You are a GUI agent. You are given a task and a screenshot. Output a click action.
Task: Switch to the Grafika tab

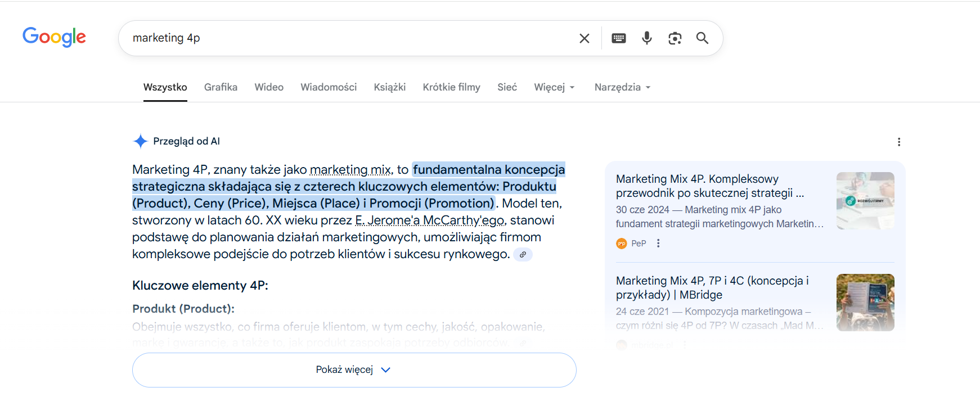tap(221, 87)
